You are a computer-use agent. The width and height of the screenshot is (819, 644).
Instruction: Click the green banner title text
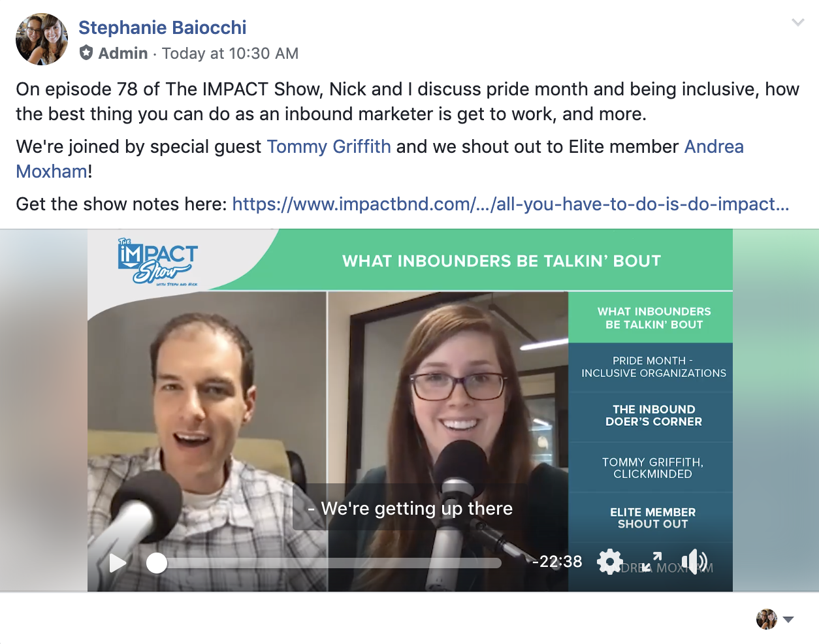click(x=502, y=261)
